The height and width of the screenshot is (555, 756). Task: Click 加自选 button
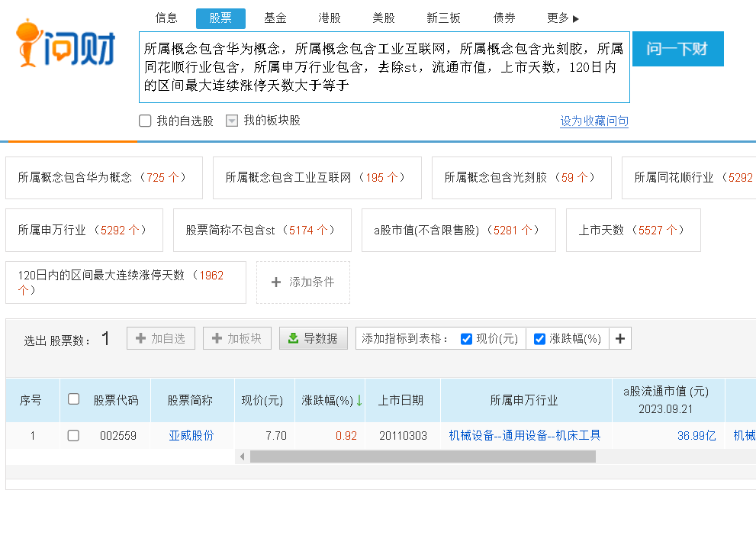[161, 338]
